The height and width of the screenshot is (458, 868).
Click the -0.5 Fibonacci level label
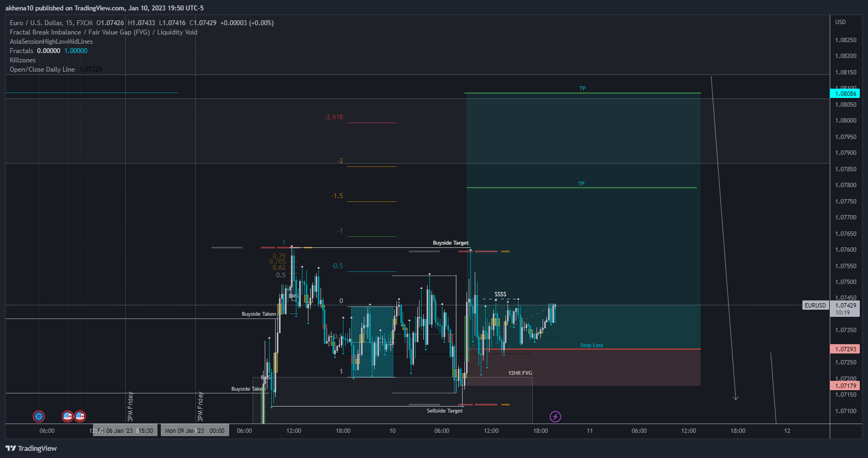(x=337, y=266)
